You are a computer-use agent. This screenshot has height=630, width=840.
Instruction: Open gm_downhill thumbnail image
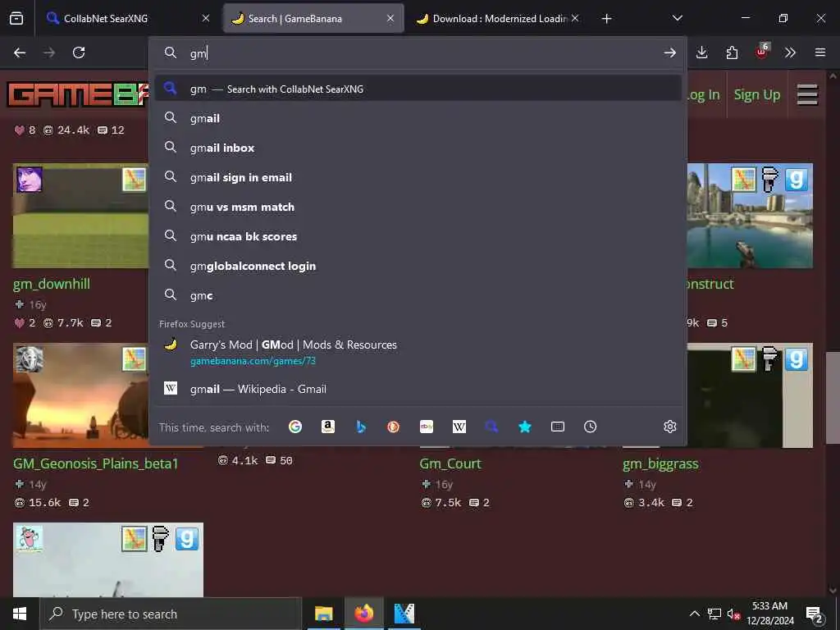coord(80,216)
